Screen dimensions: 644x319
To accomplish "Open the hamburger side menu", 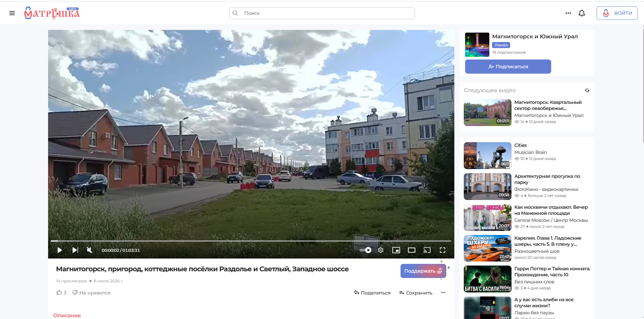I will click(x=12, y=13).
